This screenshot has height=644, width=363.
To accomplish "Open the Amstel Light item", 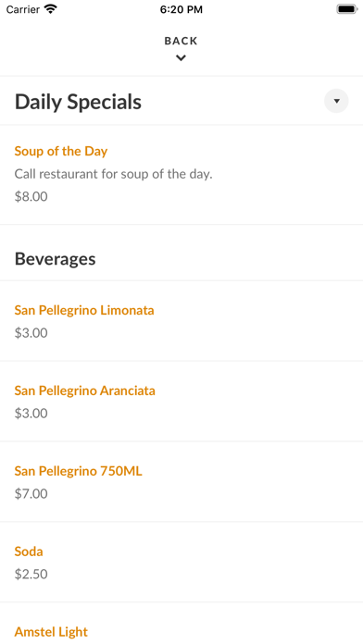I will point(51,632).
